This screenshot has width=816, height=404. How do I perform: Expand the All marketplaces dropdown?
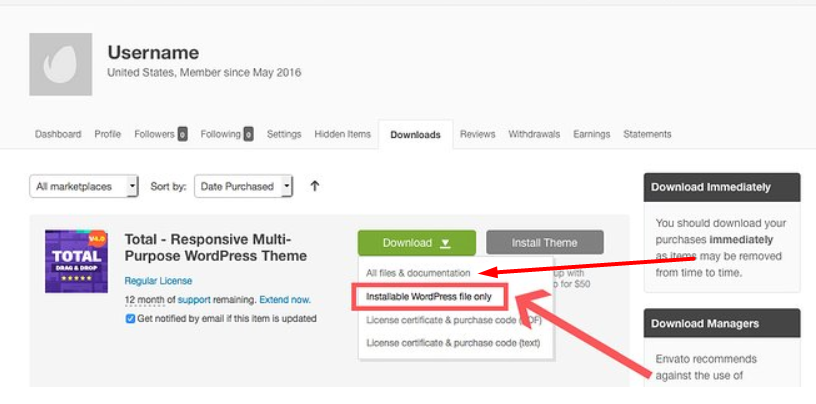tap(84, 186)
